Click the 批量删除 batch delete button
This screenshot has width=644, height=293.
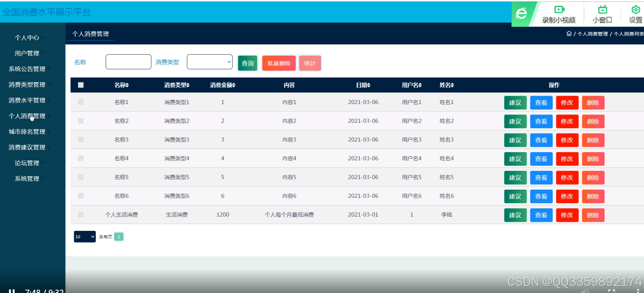pos(279,63)
